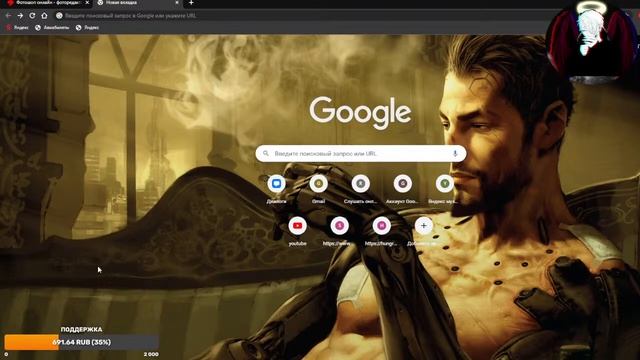This screenshot has width=640, height=360.
Task: Open the Аккаунт Goo... shortcut
Action: click(x=402, y=189)
